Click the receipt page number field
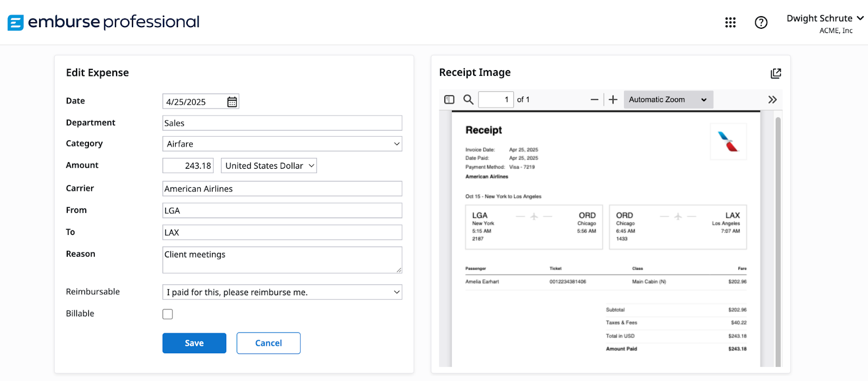Image resolution: width=868 pixels, height=381 pixels. tap(496, 99)
